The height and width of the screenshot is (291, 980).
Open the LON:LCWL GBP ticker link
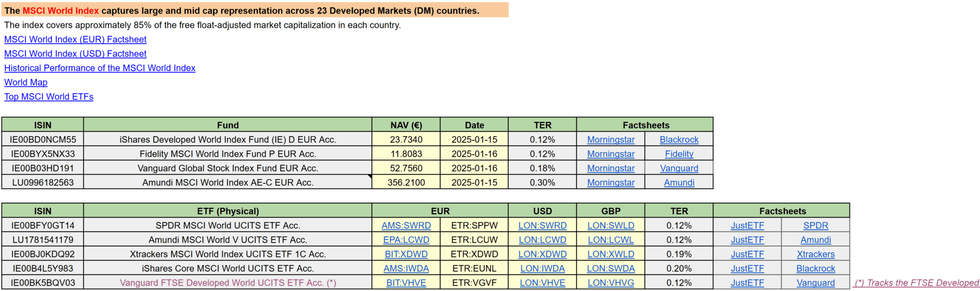tap(611, 240)
